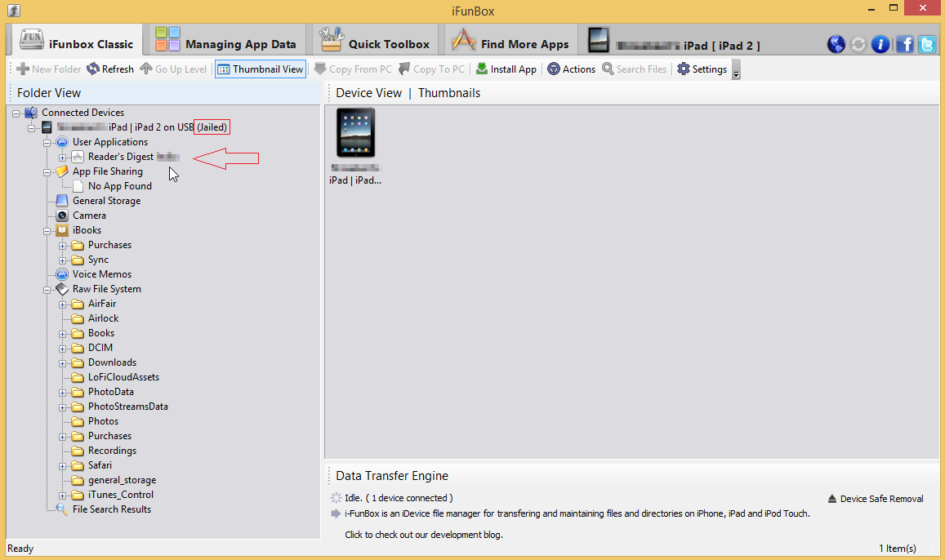Open the Quick Toolbox tab

[374, 40]
